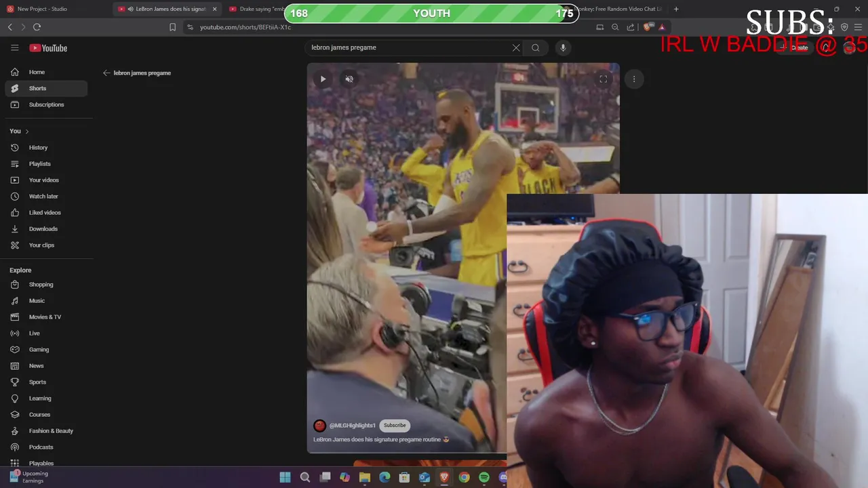Explore Movies & TV

46,317
